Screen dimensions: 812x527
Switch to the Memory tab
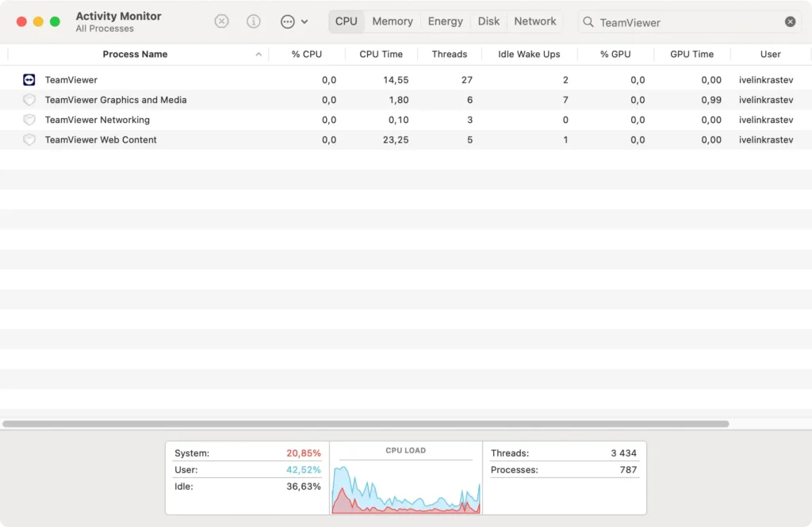[393, 21]
